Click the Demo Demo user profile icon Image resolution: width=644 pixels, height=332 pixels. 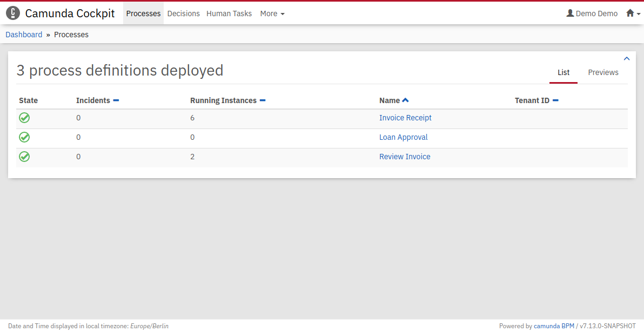click(x=569, y=13)
